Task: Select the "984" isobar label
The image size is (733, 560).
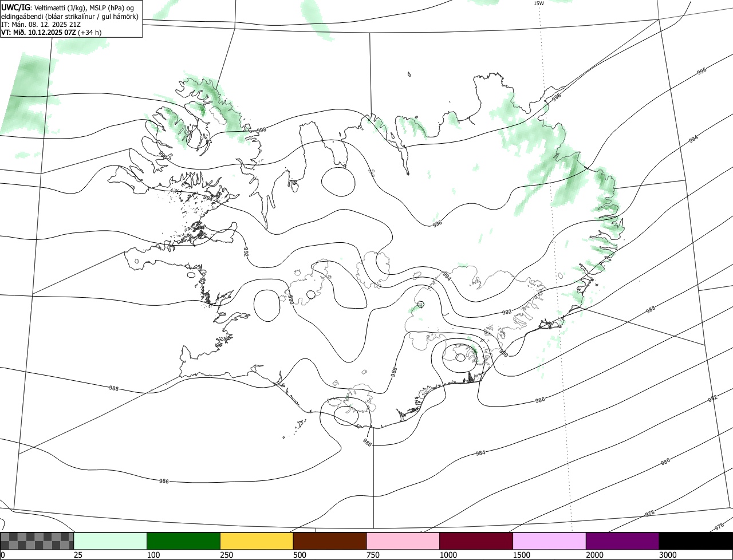Action: [x=480, y=453]
